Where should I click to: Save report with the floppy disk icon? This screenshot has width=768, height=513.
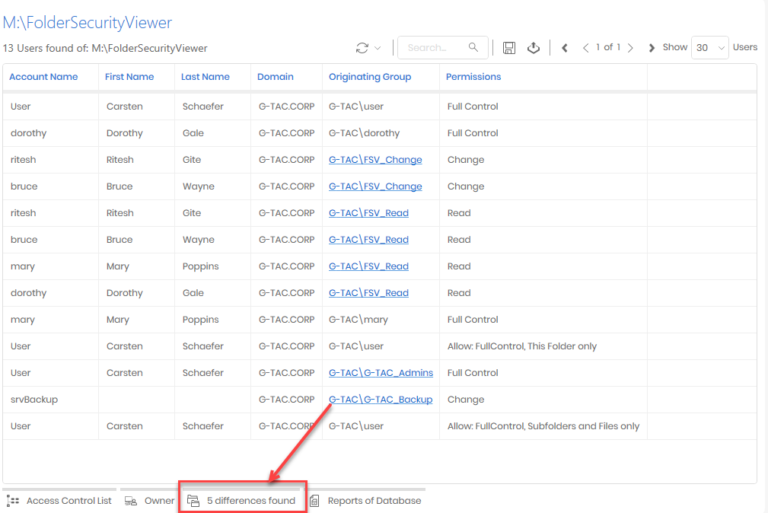pyautogui.click(x=509, y=48)
